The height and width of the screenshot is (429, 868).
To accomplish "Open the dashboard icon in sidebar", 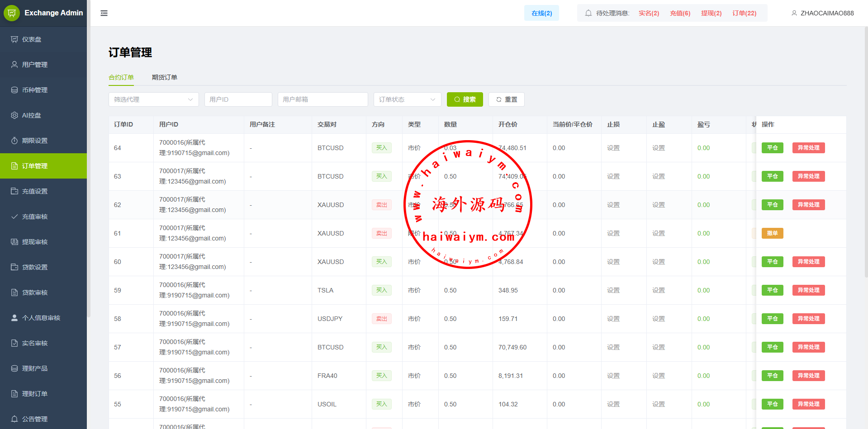I will tap(14, 39).
